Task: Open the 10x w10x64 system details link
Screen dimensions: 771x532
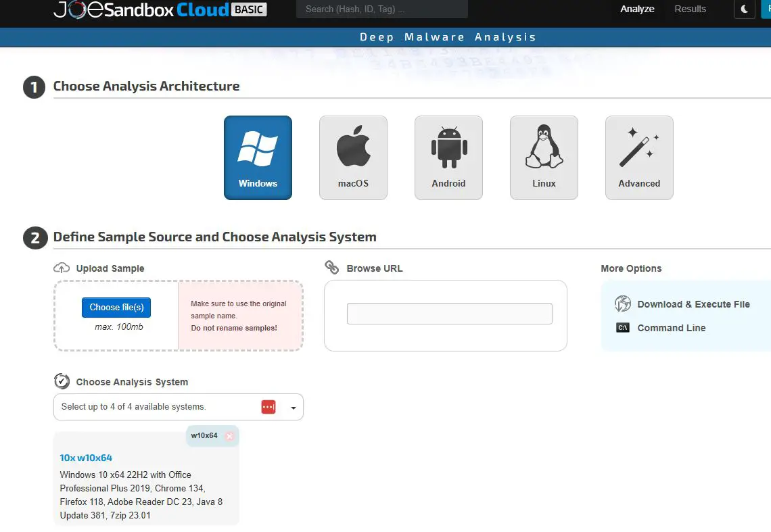Action: tap(85, 458)
